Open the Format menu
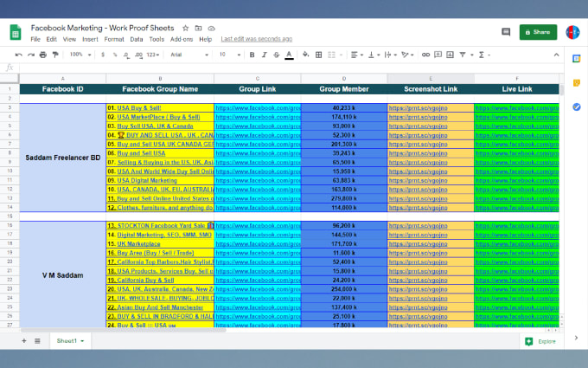The image size is (588, 368). pyautogui.click(x=114, y=39)
